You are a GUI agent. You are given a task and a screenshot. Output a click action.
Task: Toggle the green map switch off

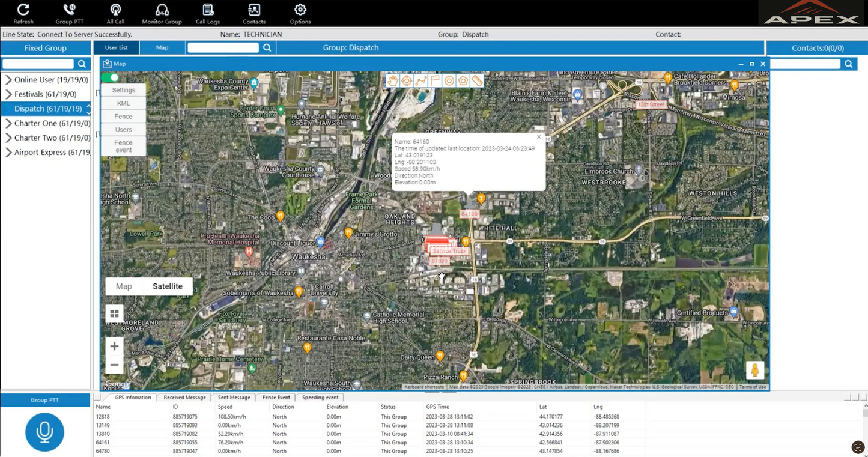[111, 77]
